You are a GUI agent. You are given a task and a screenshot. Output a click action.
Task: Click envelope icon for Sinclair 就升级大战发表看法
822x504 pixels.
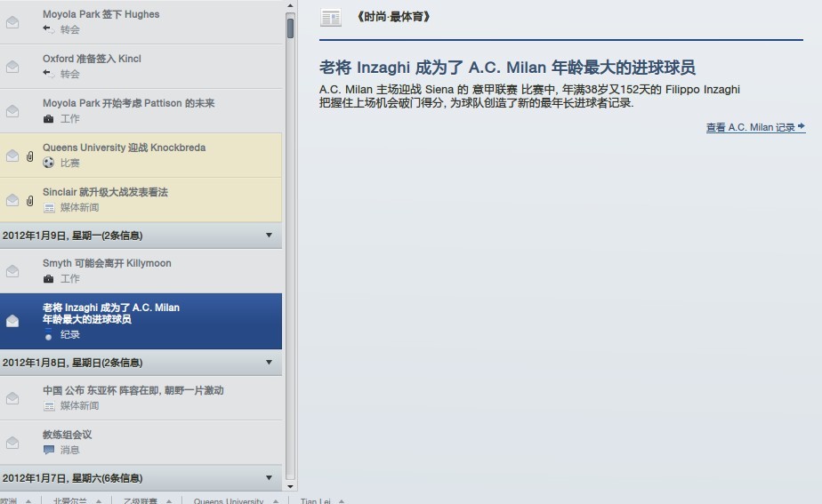(x=12, y=201)
